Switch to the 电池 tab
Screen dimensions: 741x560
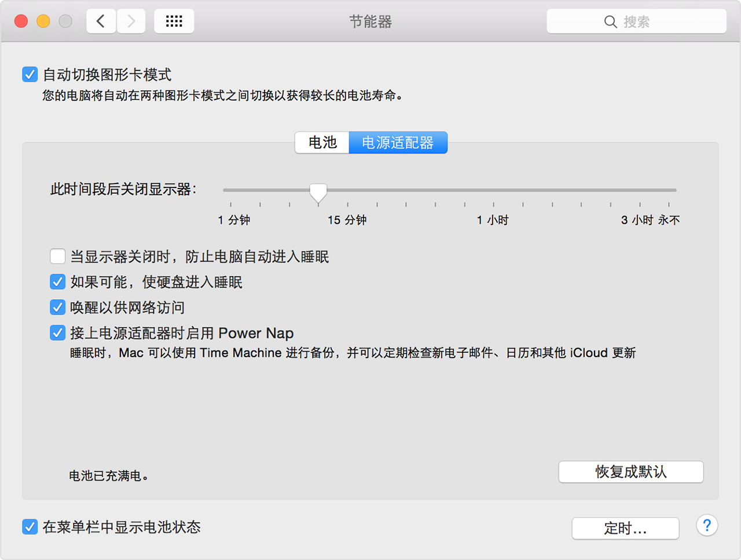[x=322, y=142]
